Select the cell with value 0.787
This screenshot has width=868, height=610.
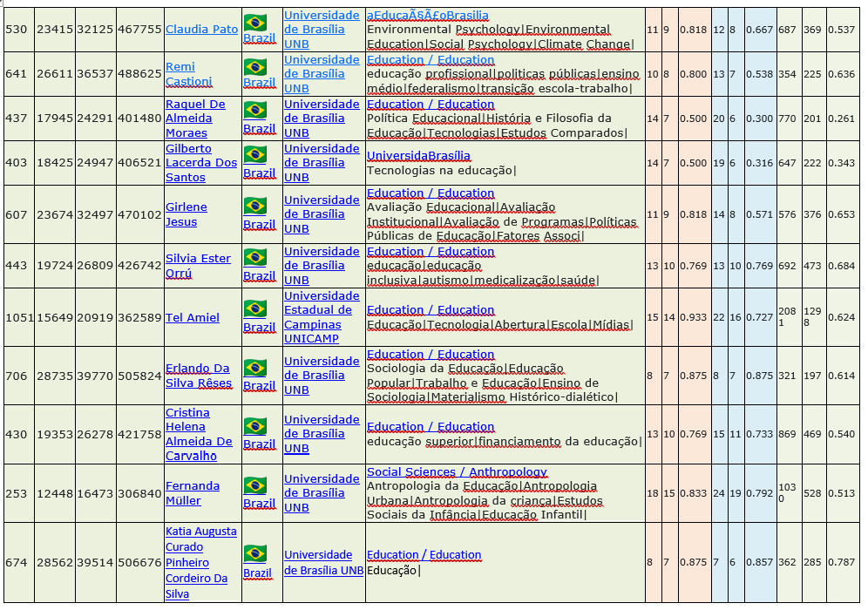[x=842, y=562]
